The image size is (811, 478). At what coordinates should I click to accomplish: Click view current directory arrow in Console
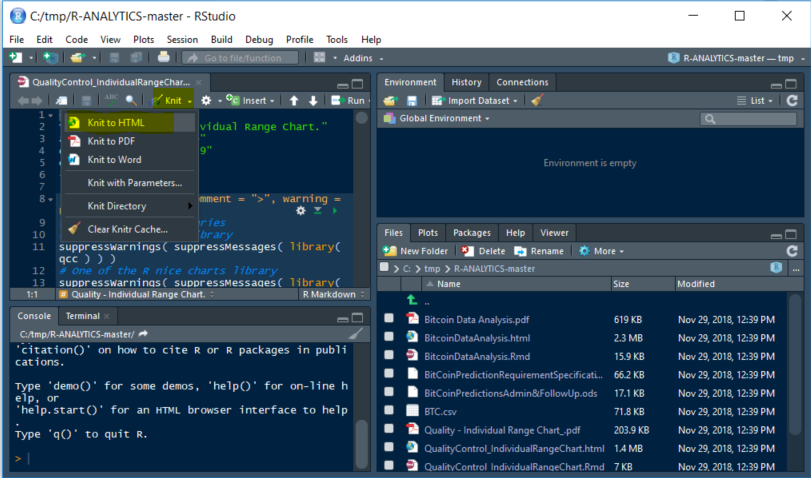pyautogui.click(x=143, y=334)
